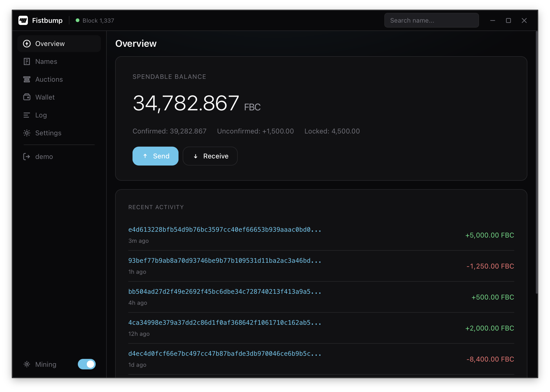This screenshot has height=392, width=550.
Task: Click the sign-out icon next to demo
Action: [x=27, y=156]
